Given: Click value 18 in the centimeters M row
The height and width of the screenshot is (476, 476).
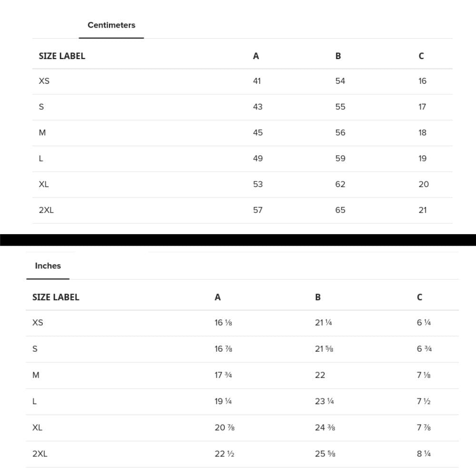Looking at the screenshot, I should click(422, 133).
